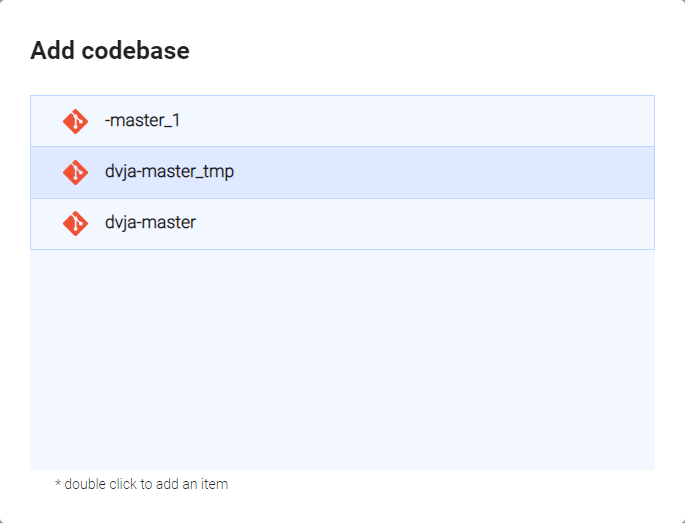
Task: Click the asterisk note under the list
Action: (x=141, y=484)
